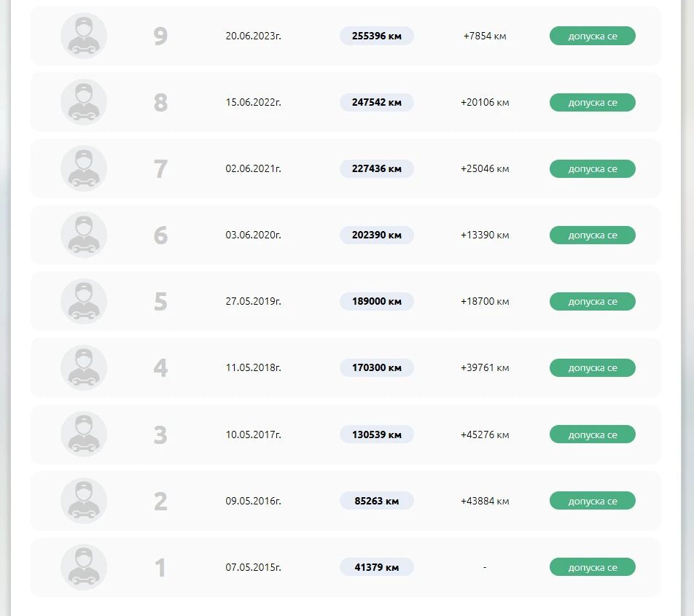Click the mechanic avatar icon in row 1
The width and height of the screenshot is (694, 616).
(x=84, y=567)
